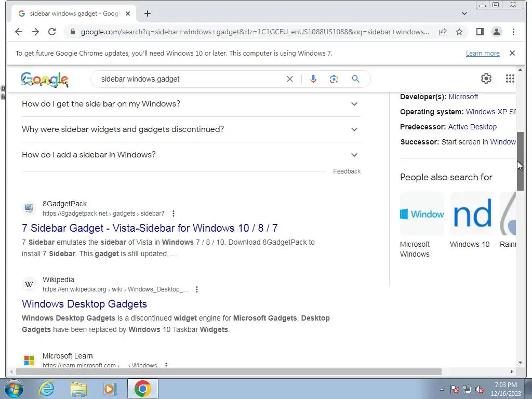Image resolution: width=532 pixels, height=399 pixels.
Task: Click the Microsoft Learn logo icon
Action: click(29, 361)
